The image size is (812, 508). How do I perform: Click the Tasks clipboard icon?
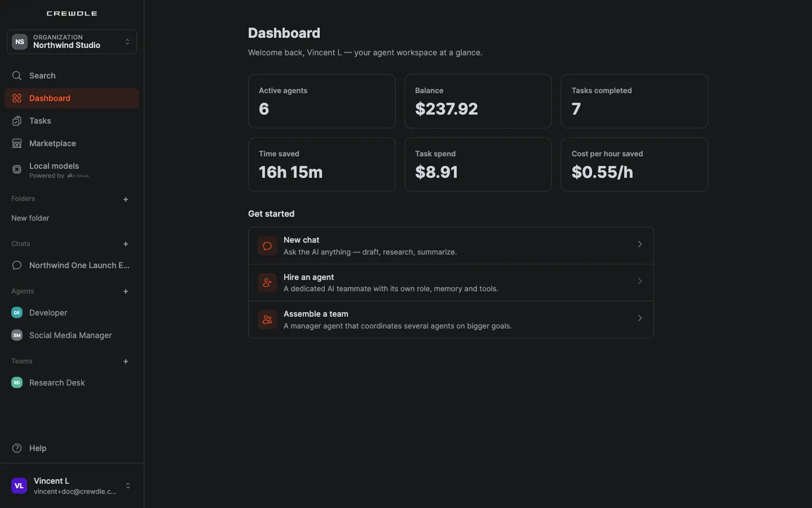tap(17, 121)
